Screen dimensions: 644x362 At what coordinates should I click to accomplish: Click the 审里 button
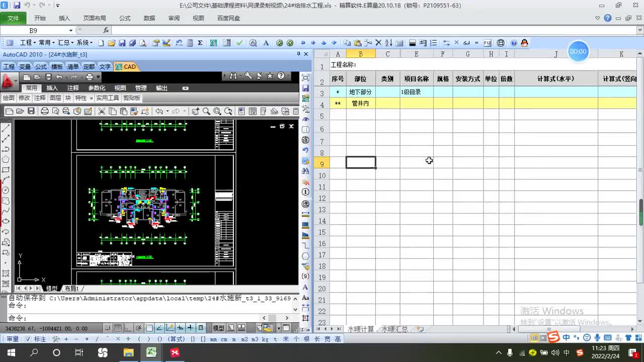pyautogui.click(x=12, y=339)
